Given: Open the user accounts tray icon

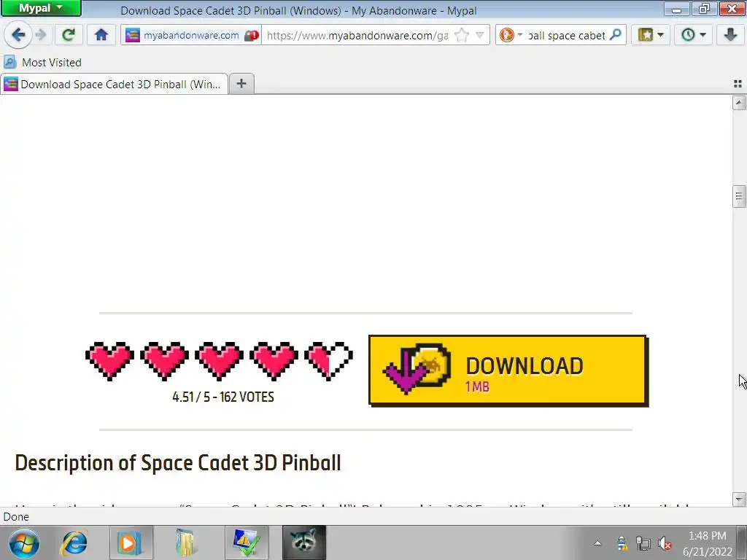Looking at the screenshot, I should (x=622, y=543).
